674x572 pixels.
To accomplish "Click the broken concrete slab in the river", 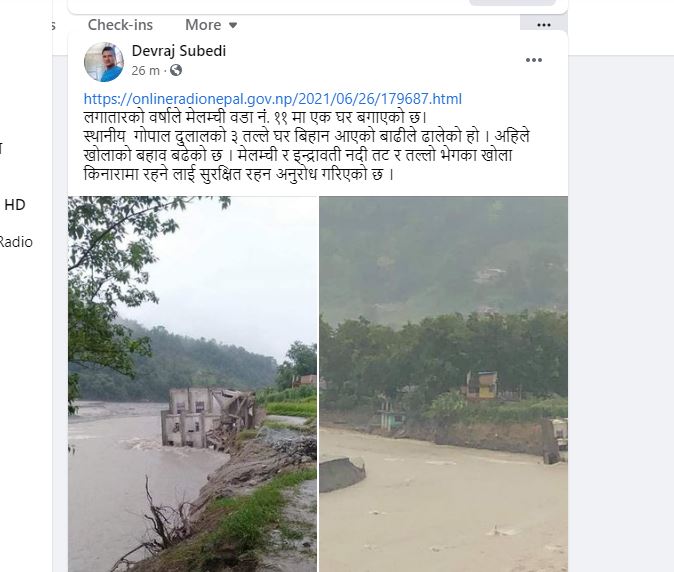I will [x=342, y=474].
